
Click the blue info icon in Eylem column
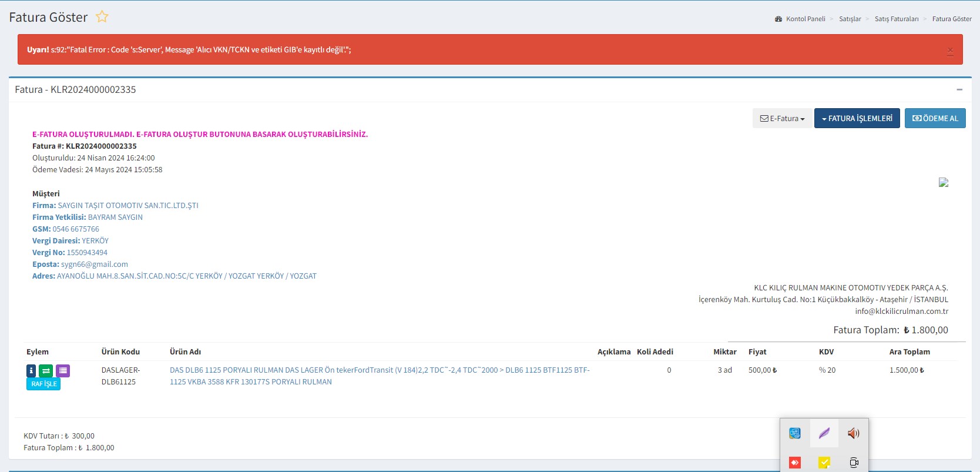[x=31, y=371]
